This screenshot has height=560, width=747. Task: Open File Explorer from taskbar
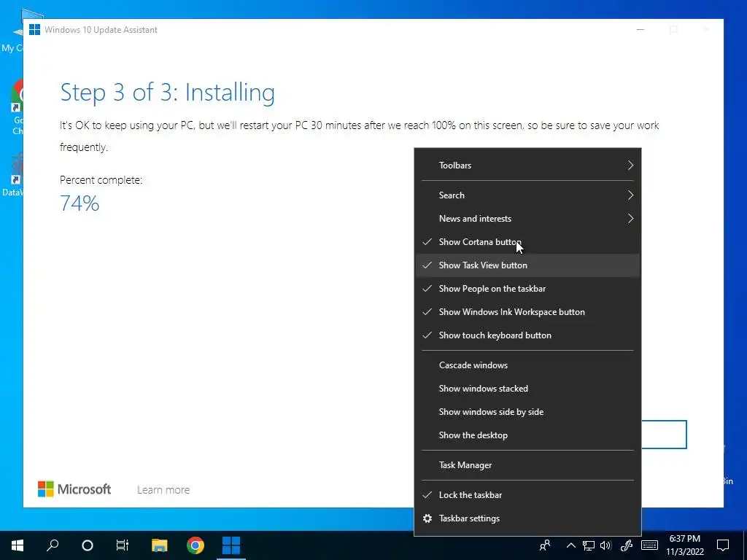(160, 545)
